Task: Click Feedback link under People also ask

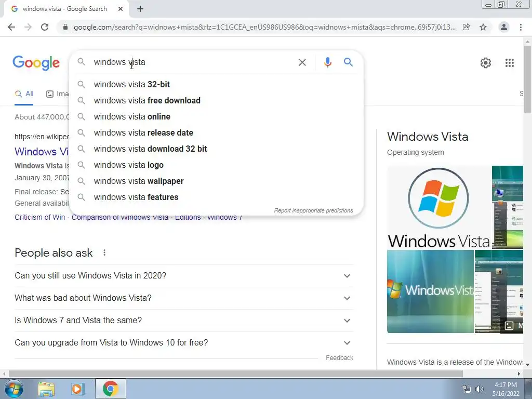Action: tap(340, 358)
